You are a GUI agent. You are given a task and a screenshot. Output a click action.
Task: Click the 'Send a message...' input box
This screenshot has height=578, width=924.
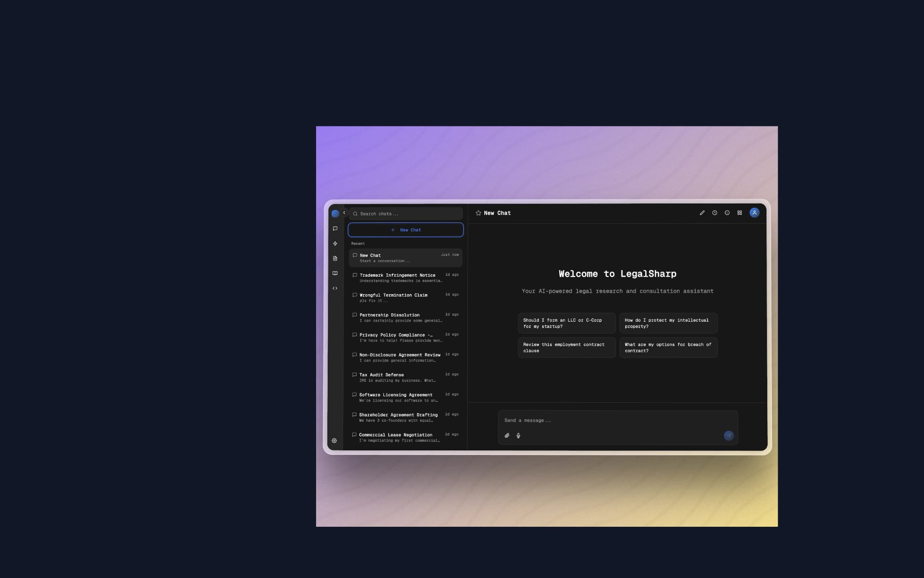pos(618,420)
